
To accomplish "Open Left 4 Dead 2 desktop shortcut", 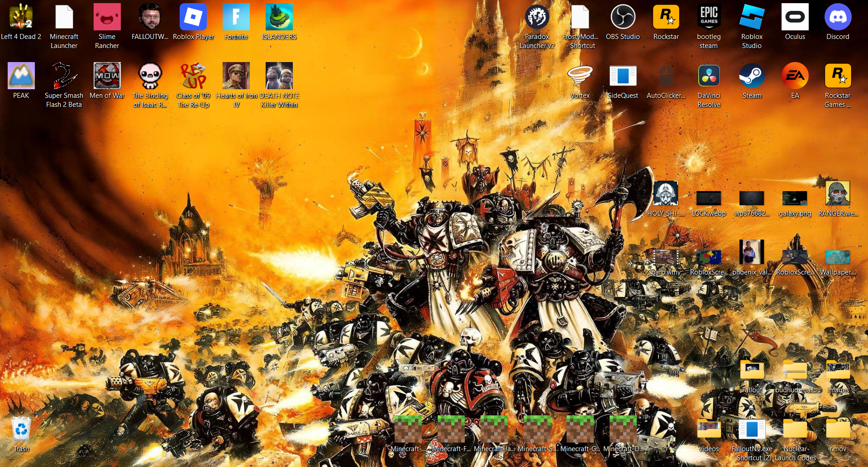I will coord(21,17).
